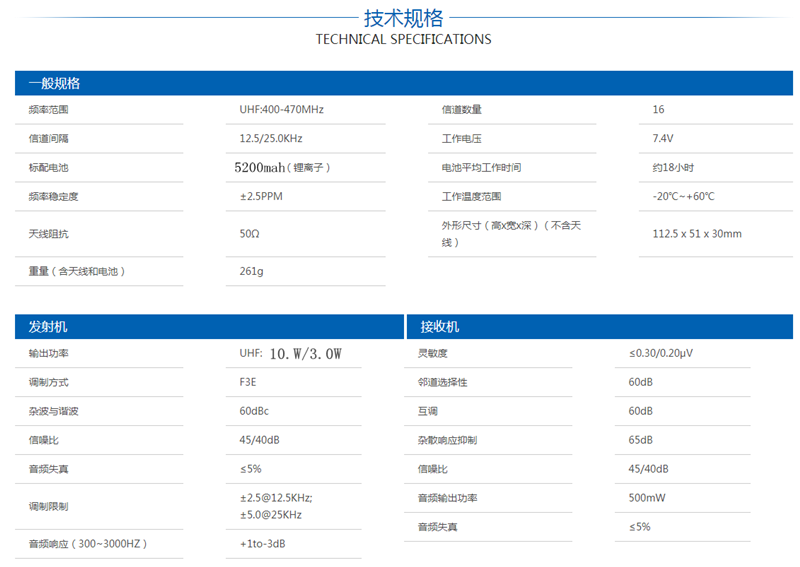The image size is (800, 567).
Task: Click the 标配电池 label
Action: pyautogui.click(x=48, y=168)
